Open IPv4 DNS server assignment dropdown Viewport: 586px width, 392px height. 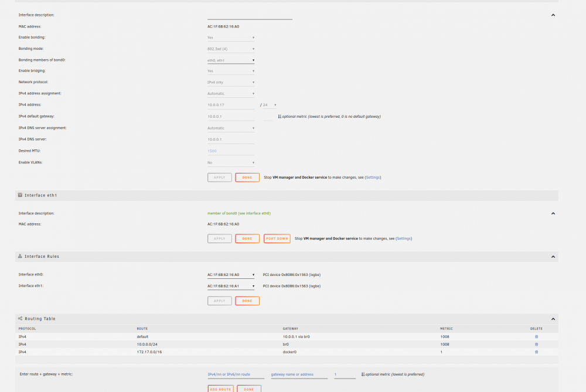[x=231, y=128]
